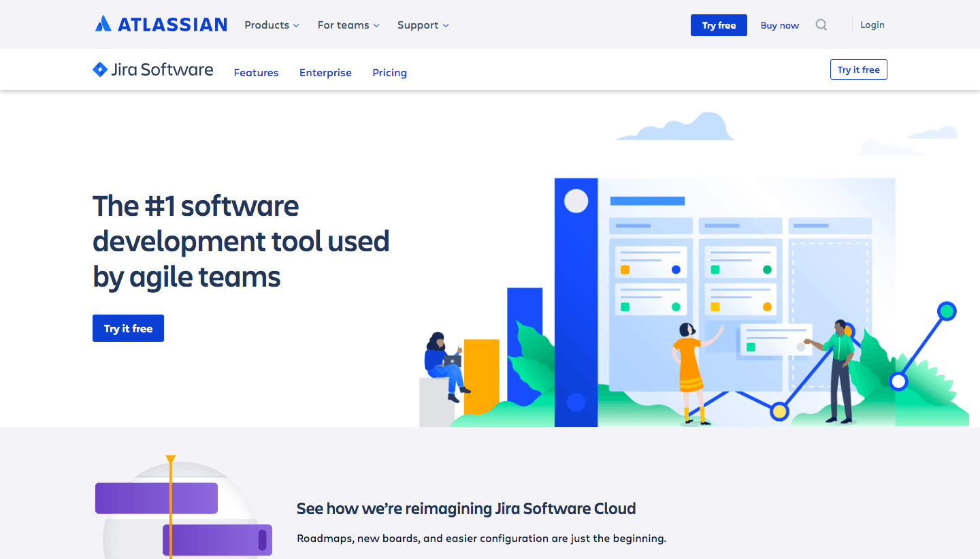The width and height of the screenshot is (980, 559).
Task: Click the Jira Software logo
Action: (153, 69)
